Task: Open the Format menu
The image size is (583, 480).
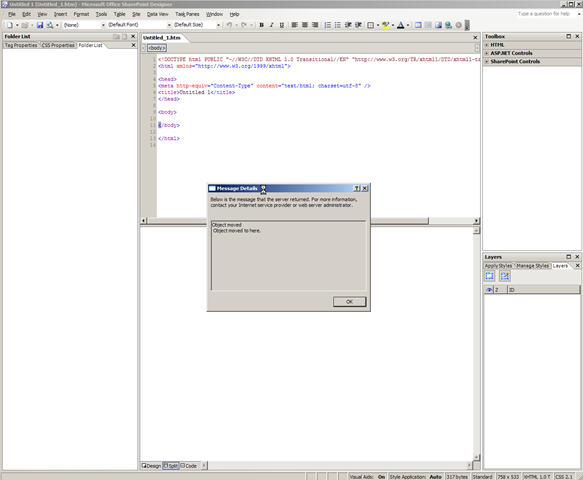Action: tap(81, 14)
